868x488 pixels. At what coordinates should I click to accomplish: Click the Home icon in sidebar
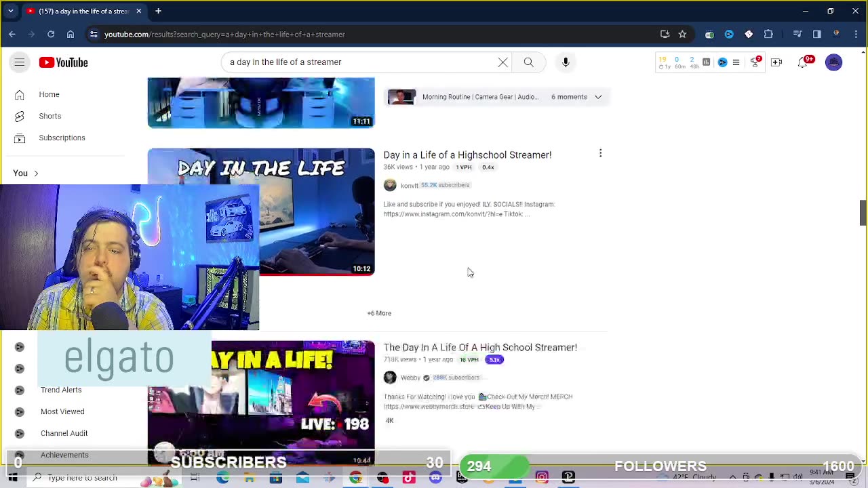click(x=20, y=94)
